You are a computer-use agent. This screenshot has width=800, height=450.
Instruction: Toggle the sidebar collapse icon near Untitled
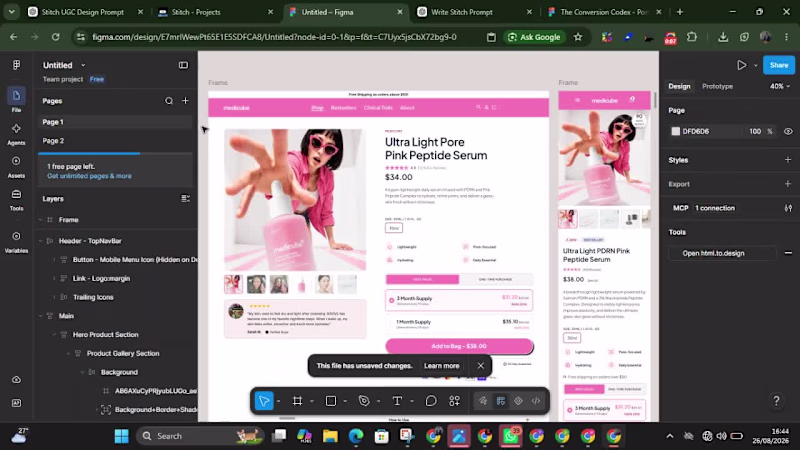coord(183,65)
